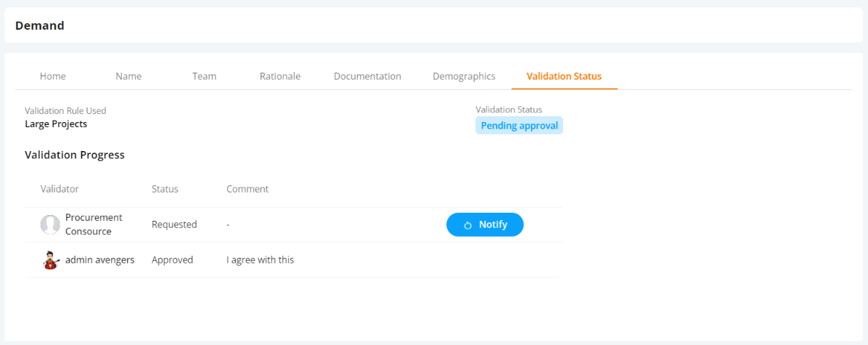Switch to the Name tab
This screenshot has width=868, height=345.
coord(128,76)
